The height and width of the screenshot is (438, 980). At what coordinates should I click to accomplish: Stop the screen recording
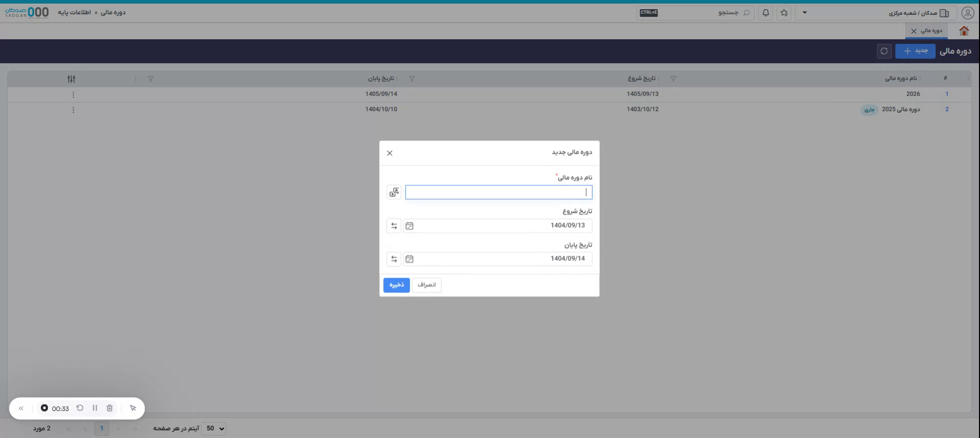pyautogui.click(x=44, y=408)
